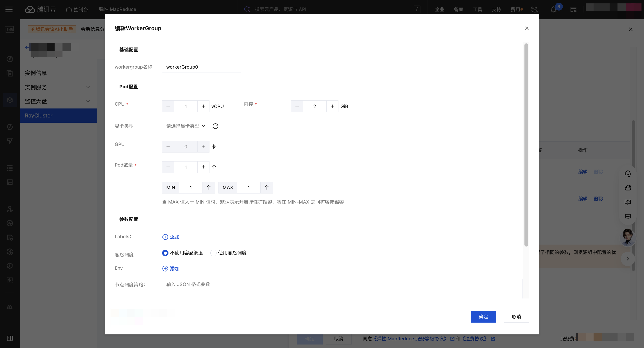
Task: Cancel the WorkerGroup dialog with 取消
Action: (516, 316)
